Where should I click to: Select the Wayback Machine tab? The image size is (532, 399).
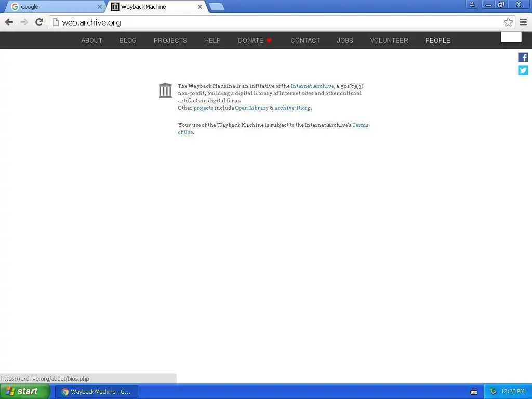157,7
